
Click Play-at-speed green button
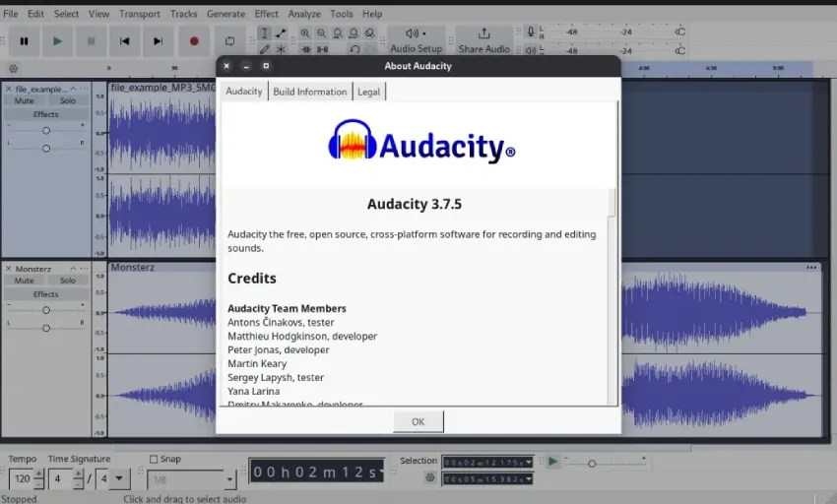(x=553, y=462)
